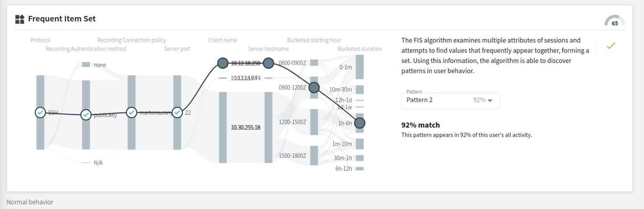This screenshot has width=644, height=209.
Task: Click the 0-1m duration bar
Action: coord(360,67)
